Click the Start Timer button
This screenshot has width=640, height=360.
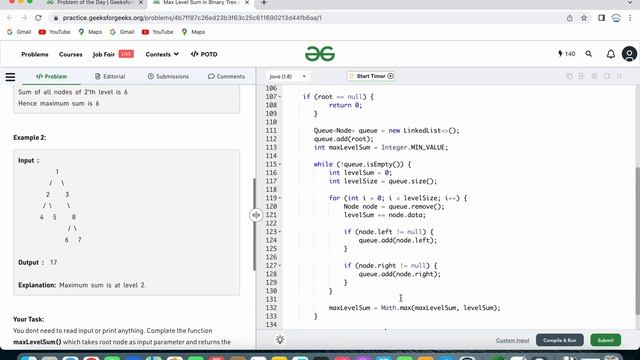(x=371, y=76)
